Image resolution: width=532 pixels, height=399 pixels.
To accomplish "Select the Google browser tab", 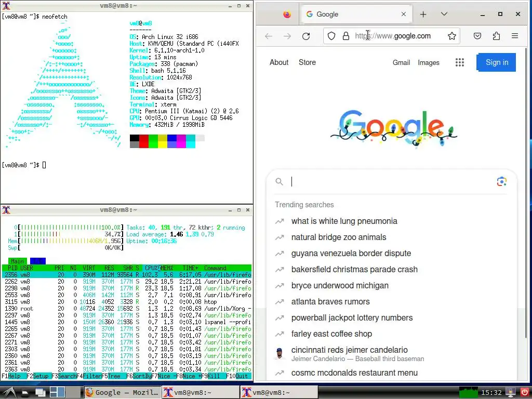I will 356,14.
